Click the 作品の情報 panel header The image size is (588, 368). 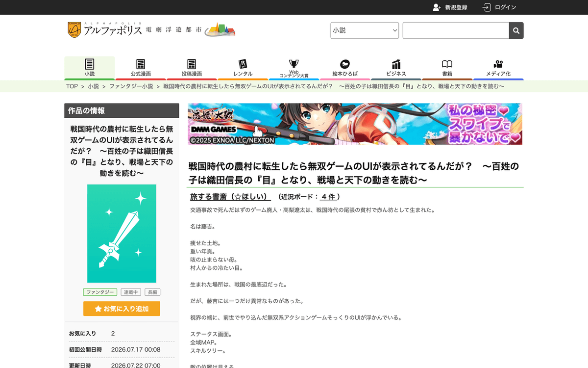[122, 111]
